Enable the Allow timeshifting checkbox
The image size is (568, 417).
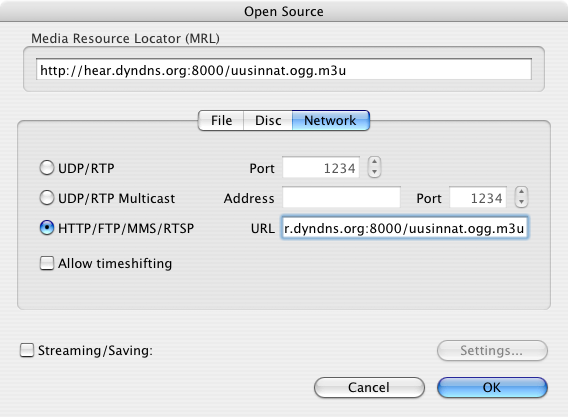(47, 263)
